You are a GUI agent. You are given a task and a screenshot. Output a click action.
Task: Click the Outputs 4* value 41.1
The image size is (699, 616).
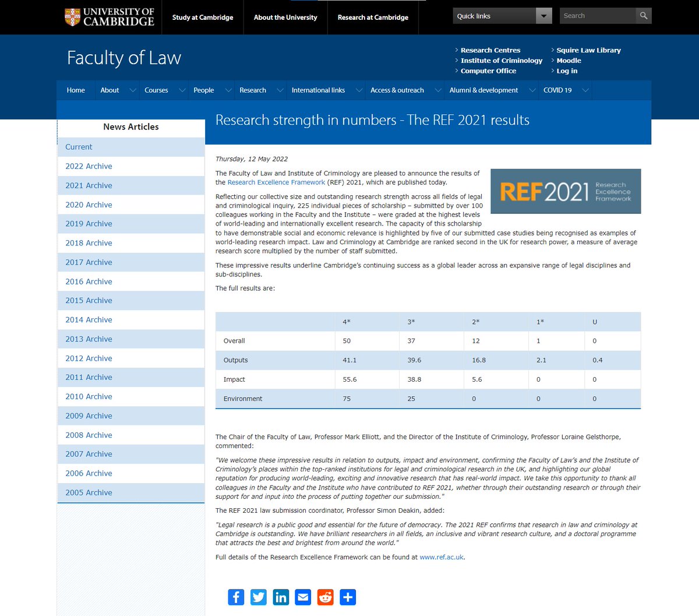coord(349,360)
